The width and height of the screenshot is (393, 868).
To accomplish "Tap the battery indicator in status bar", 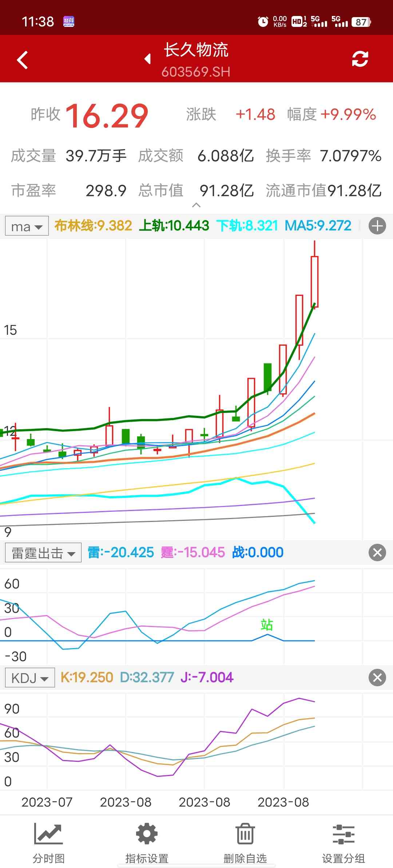I will click(361, 22).
